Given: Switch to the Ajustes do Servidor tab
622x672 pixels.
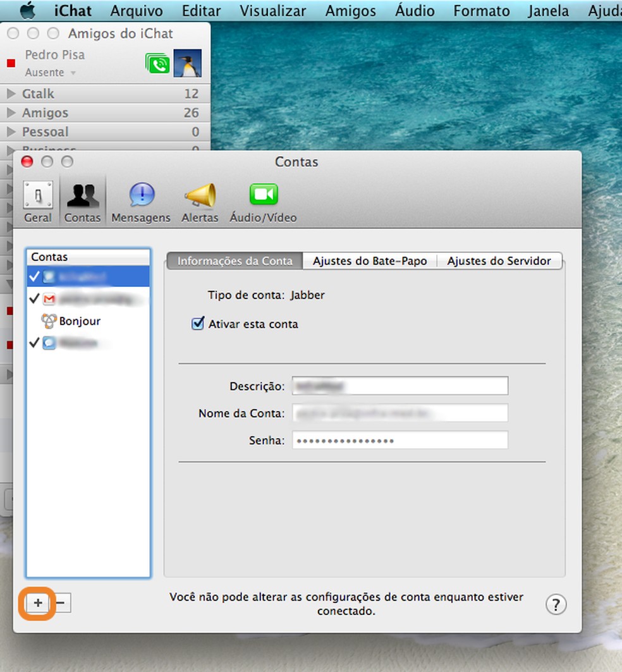Looking at the screenshot, I should click(x=499, y=260).
